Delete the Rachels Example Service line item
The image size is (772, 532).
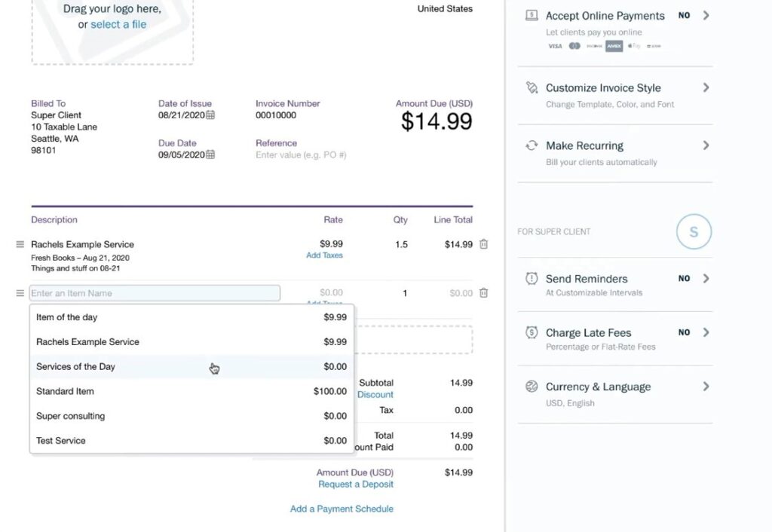pyautogui.click(x=483, y=243)
